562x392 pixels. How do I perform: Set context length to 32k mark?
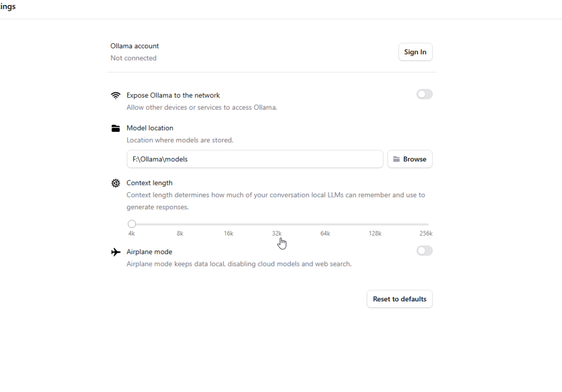pos(277,224)
